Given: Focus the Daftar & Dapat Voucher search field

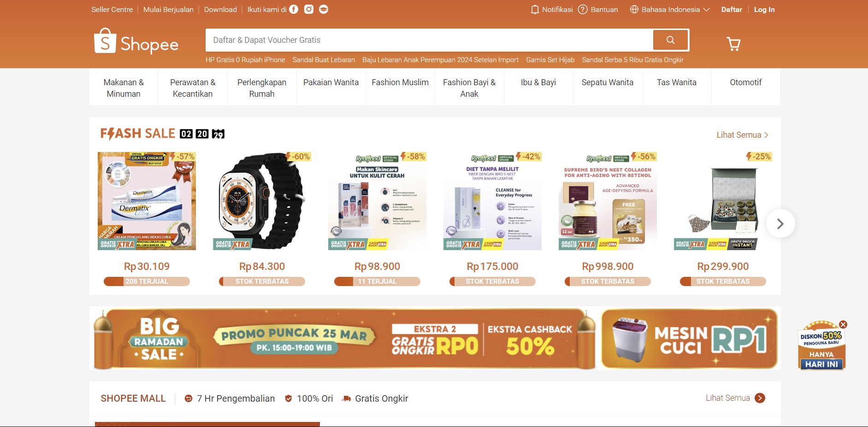Looking at the screenshot, I should (429, 40).
